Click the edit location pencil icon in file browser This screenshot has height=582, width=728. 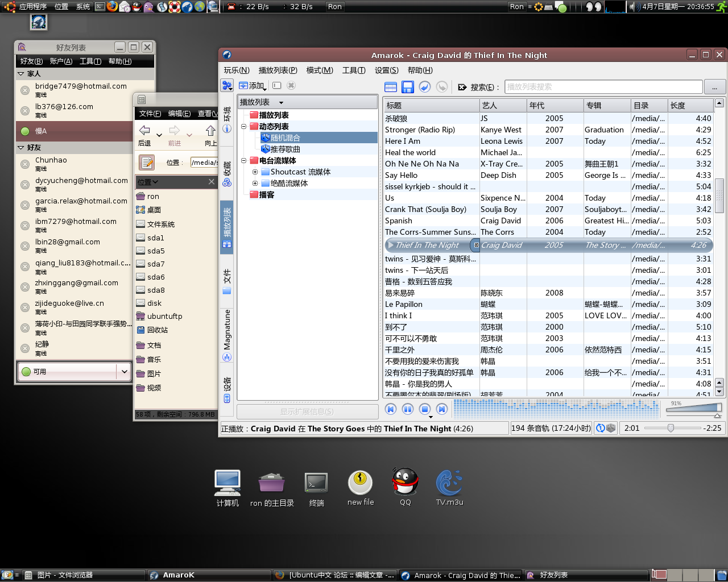147,163
